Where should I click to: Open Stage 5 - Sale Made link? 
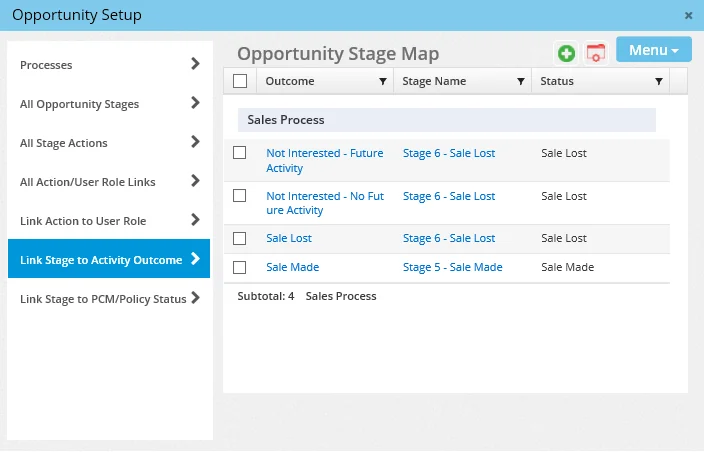tap(453, 268)
